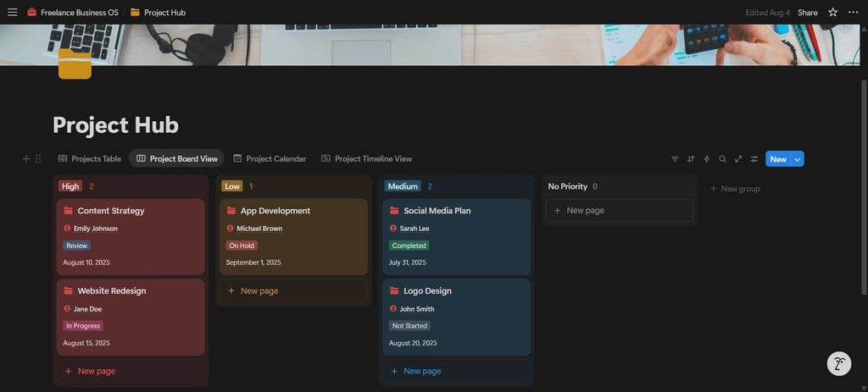Open the view settings sliders icon
This screenshot has height=392, width=868.
(754, 158)
